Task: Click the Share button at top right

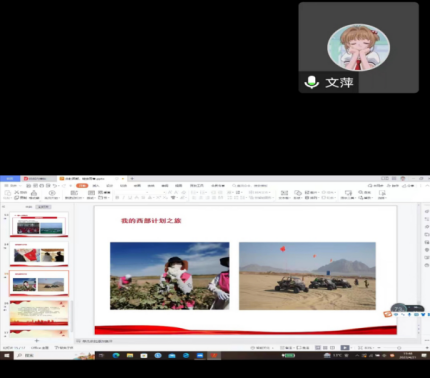Action: point(408,185)
